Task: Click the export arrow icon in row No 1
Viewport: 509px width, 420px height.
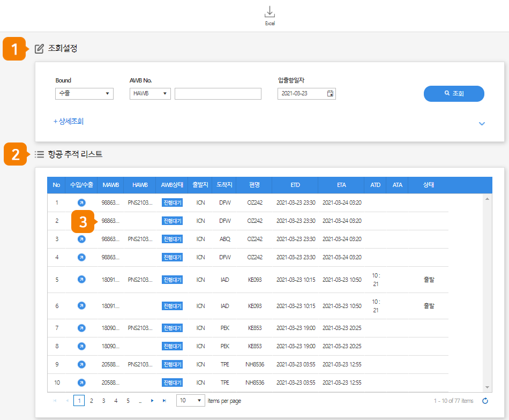Action: point(81,202)
